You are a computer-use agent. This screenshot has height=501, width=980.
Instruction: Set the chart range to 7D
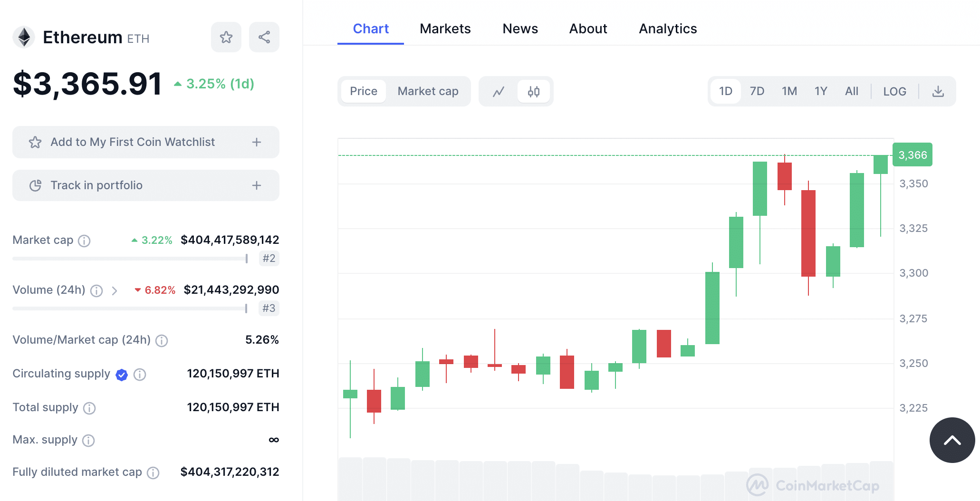pos(757,91)
